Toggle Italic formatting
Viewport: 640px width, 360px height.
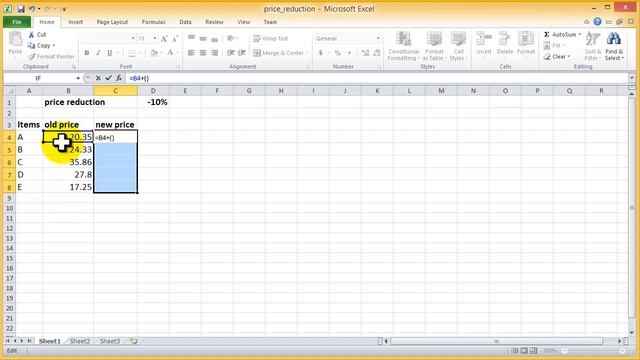pos(98,53)
